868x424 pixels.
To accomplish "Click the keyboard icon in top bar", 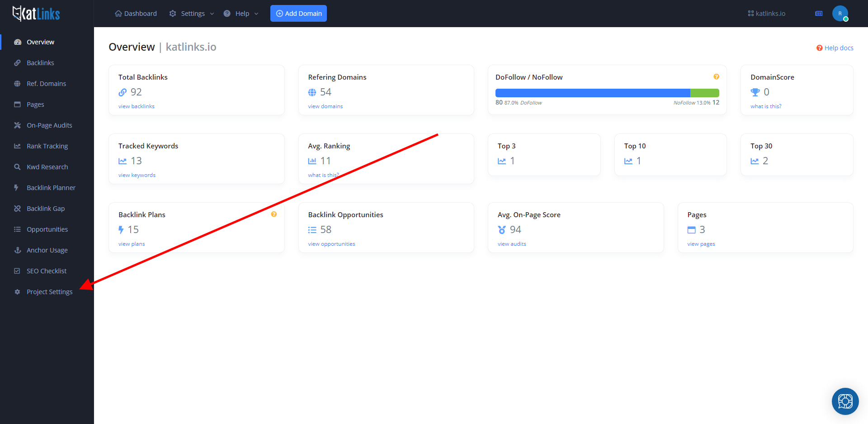I will point(819,14).
